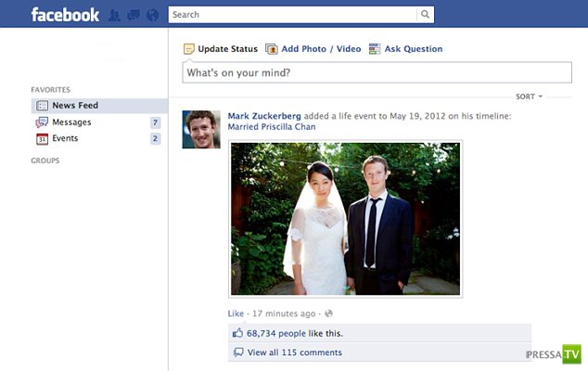Select the Ask Question tab

tap(406, 49)
